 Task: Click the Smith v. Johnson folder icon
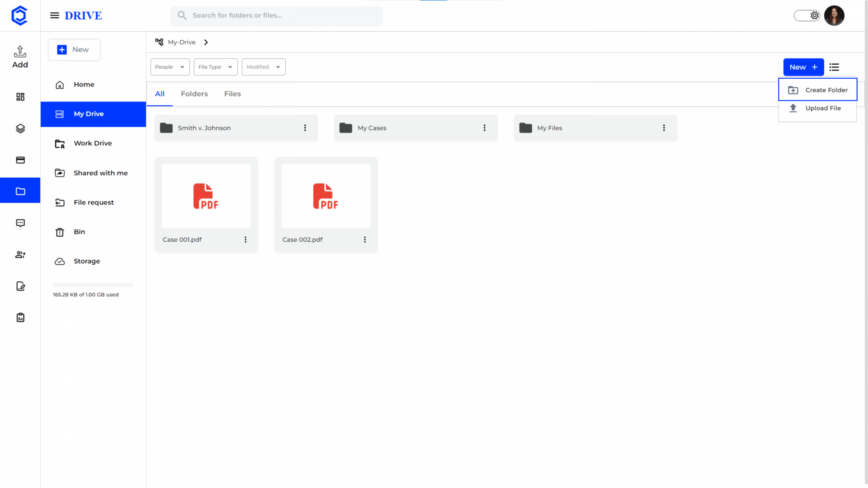166,128
